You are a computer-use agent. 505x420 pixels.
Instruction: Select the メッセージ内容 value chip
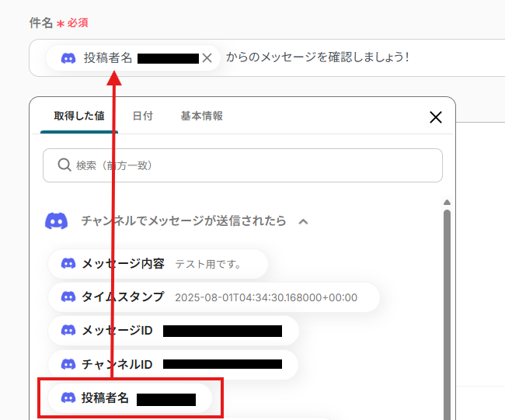(158, 264)
